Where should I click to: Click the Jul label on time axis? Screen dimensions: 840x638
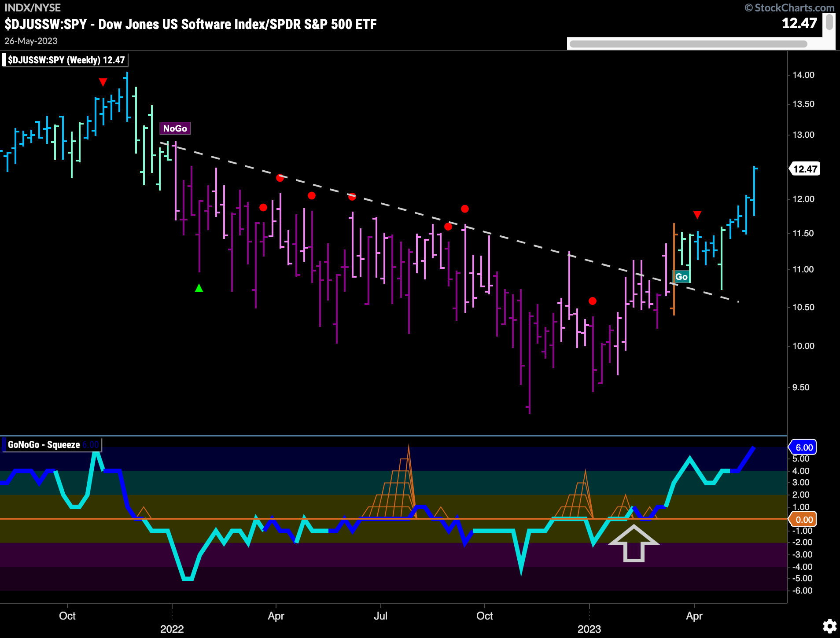point(381,616)
